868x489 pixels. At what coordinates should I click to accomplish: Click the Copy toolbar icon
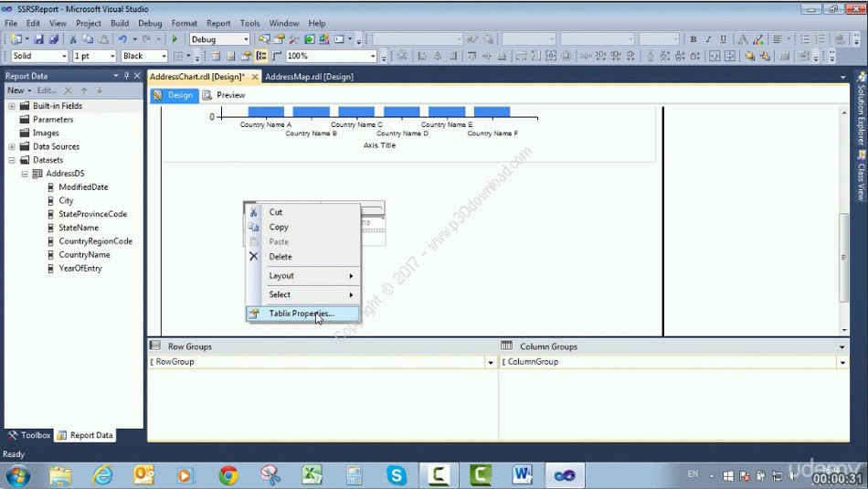tap(88, 39)
